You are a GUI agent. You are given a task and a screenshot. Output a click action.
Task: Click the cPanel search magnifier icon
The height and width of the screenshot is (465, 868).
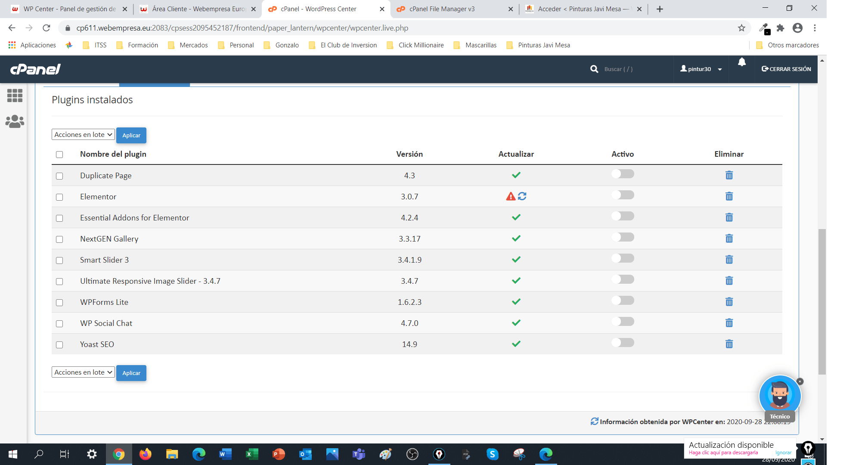(594, 69)
